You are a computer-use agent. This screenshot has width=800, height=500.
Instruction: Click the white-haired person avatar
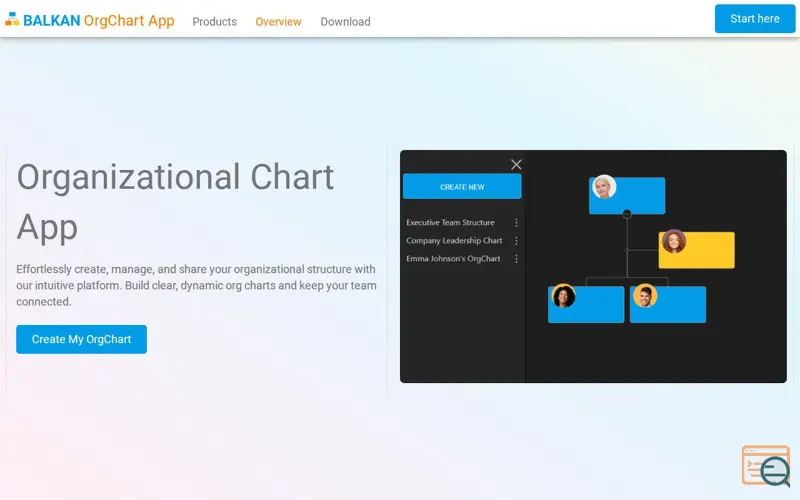tap(604, 187)
